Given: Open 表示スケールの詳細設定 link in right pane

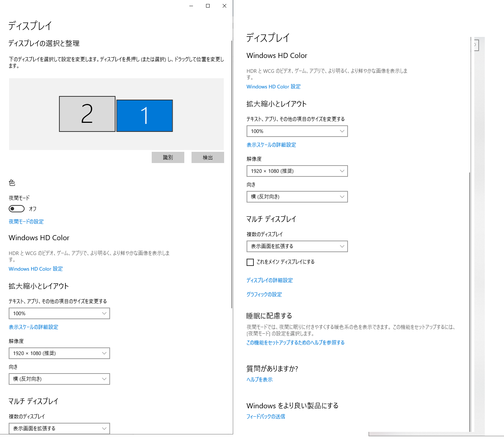Looking at the screenshot, I should [x=271, y=145].
